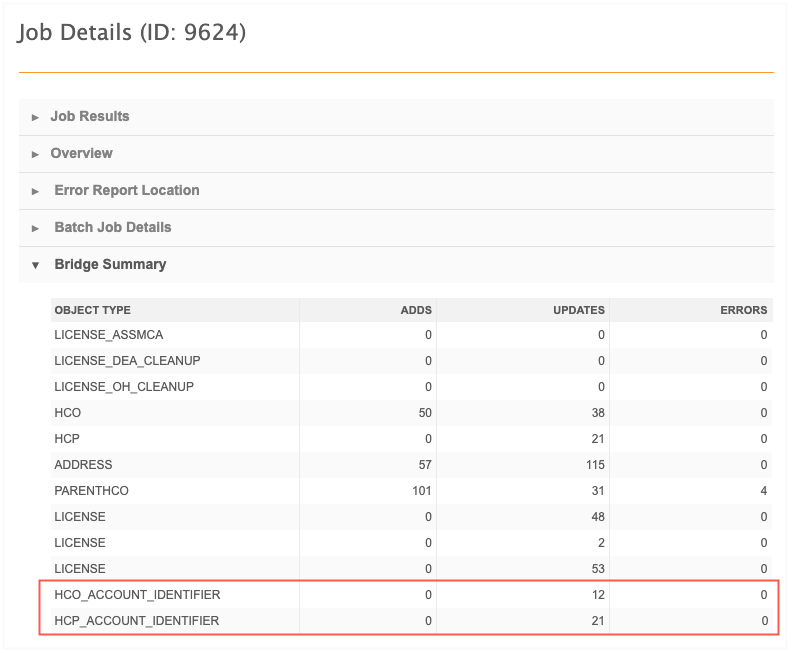The image size is (793, 653).
Task: Click the ERRORS column header
Action: point(743,310)
